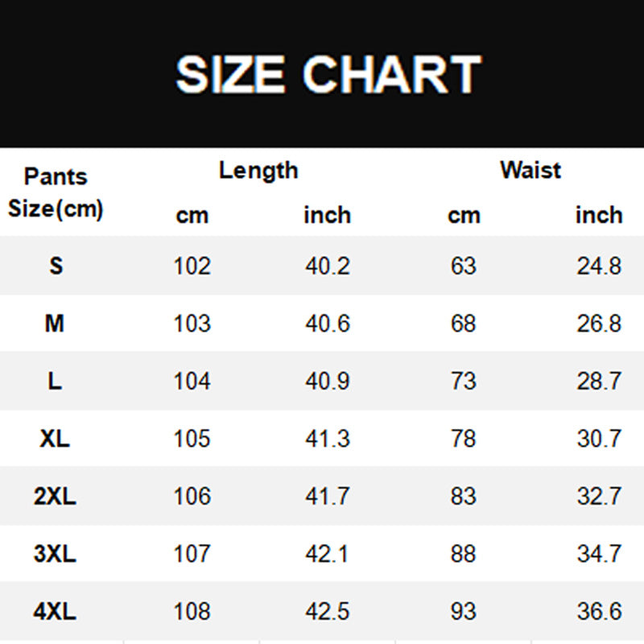
Task: Click the 93 waist cm value
Action: (464, 611)
